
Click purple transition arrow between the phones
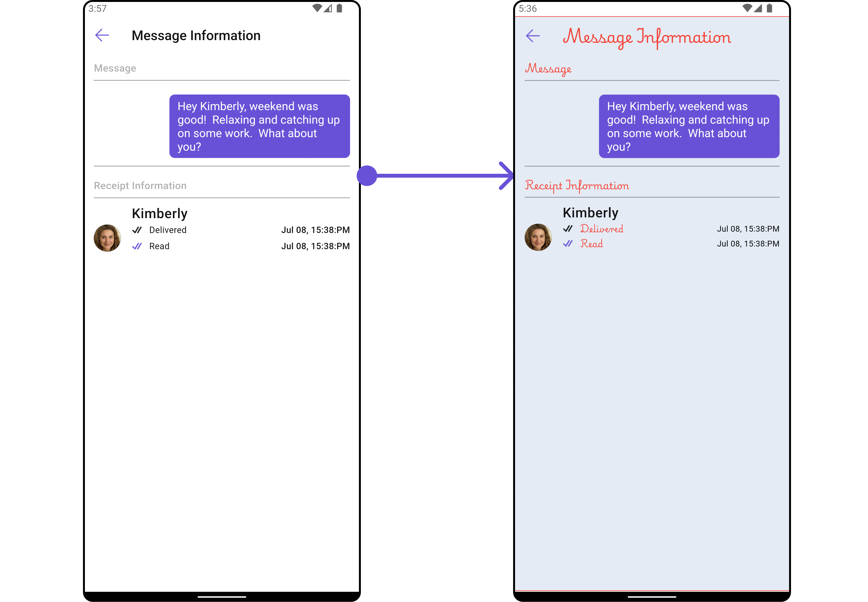click(x=436, y=176)
